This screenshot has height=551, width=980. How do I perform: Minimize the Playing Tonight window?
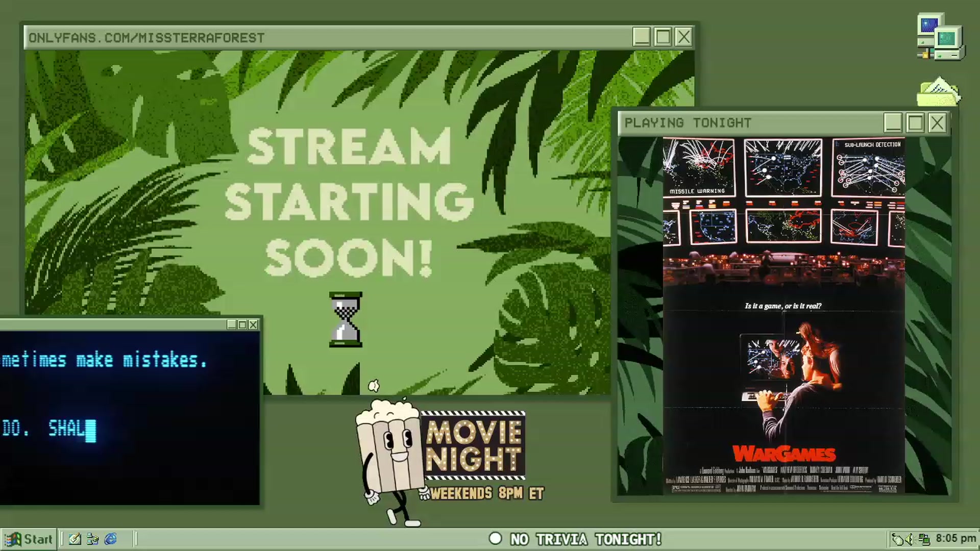pos(893,123)
